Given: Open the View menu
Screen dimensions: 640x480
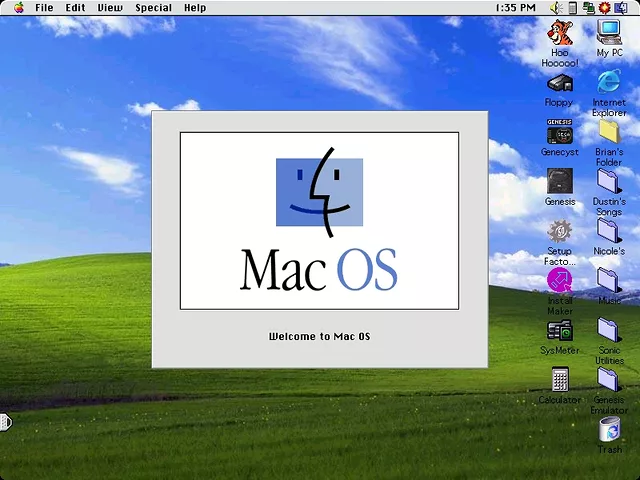Looking at the screenshot, I should point(110,8).
